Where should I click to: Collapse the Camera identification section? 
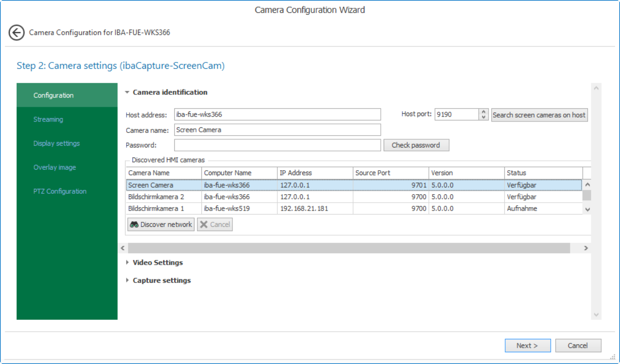tap(127, 92)
